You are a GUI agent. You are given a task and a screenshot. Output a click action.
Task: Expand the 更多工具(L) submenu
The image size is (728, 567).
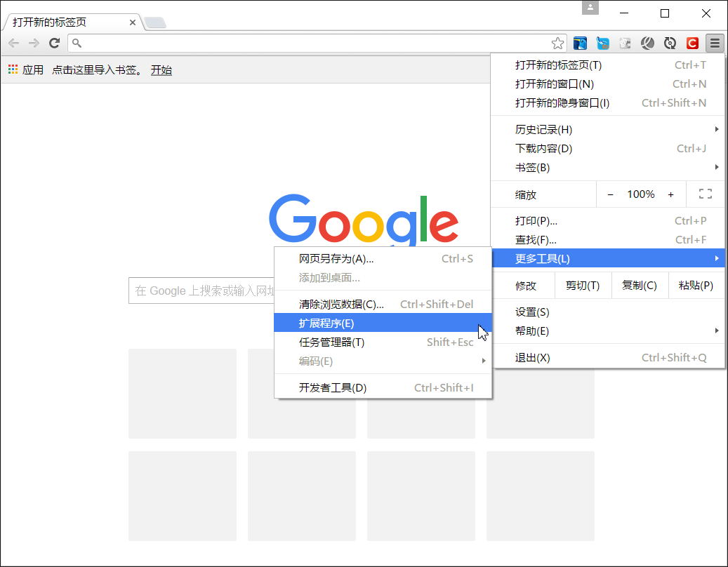(x=608, y=258)
